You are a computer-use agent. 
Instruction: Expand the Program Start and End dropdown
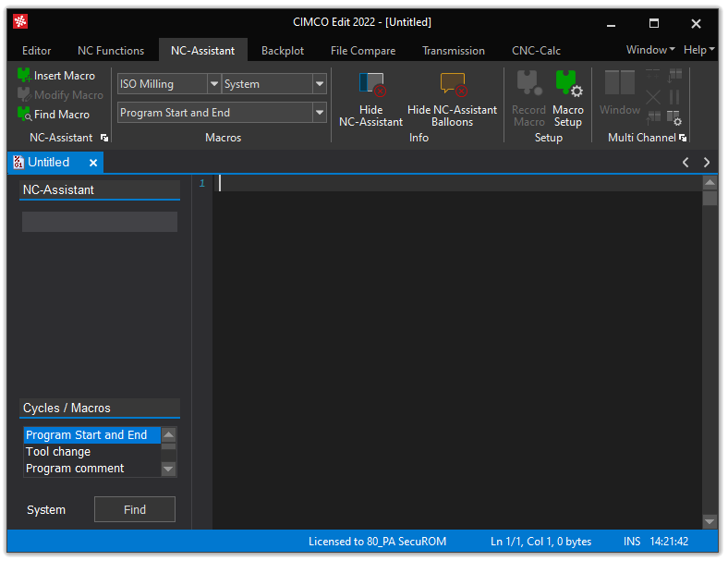click(320, 113)
